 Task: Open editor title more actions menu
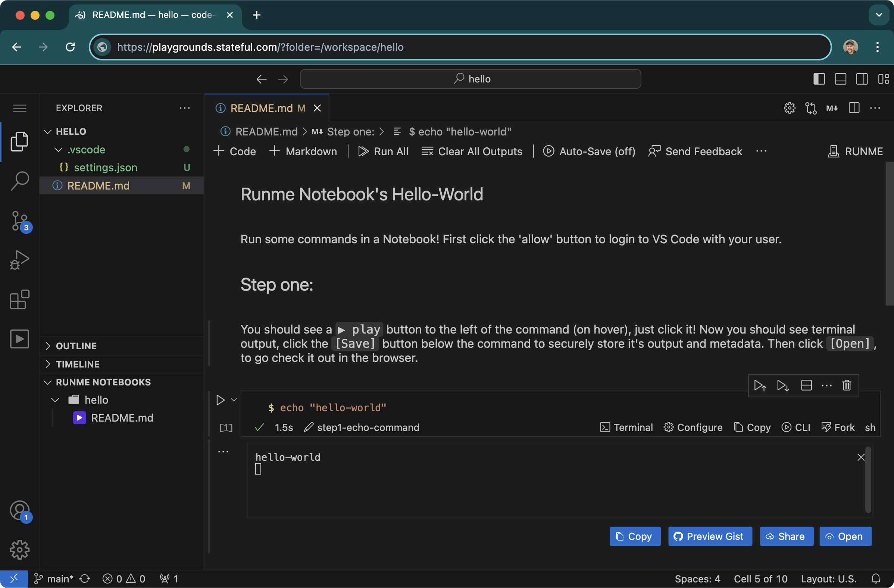875,108
